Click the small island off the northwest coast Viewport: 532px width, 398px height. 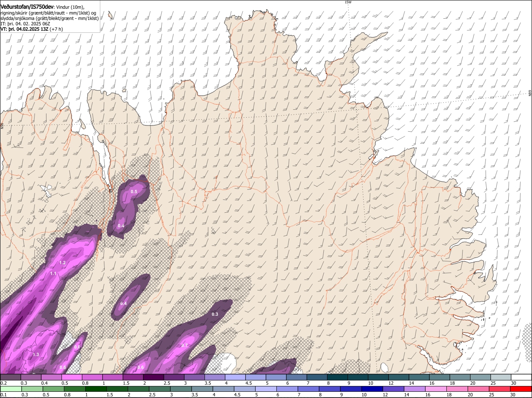coord(111,15)
